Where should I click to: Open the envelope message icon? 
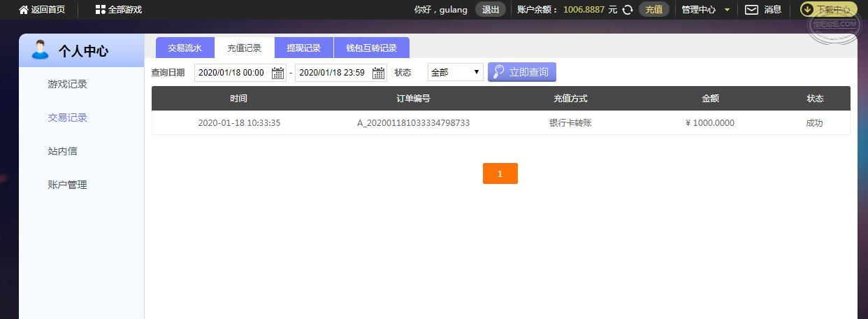(x=751, y=10)
